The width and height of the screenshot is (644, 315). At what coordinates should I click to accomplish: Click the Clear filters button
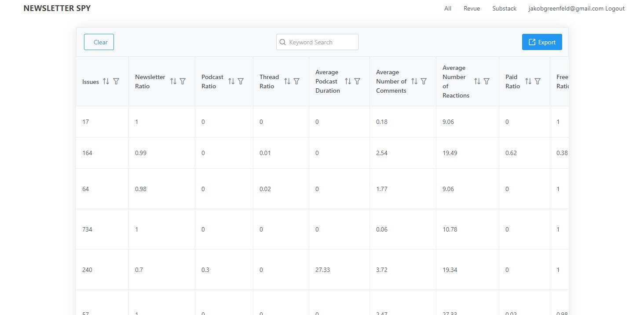point(99,42)
